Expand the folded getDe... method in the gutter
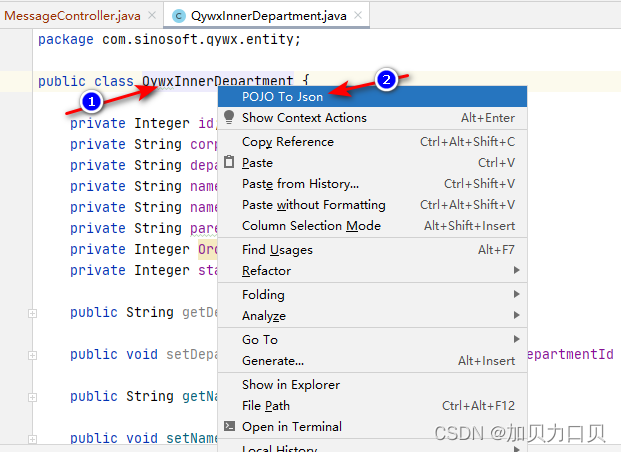 pyautogui.click(x=33, y=313)
